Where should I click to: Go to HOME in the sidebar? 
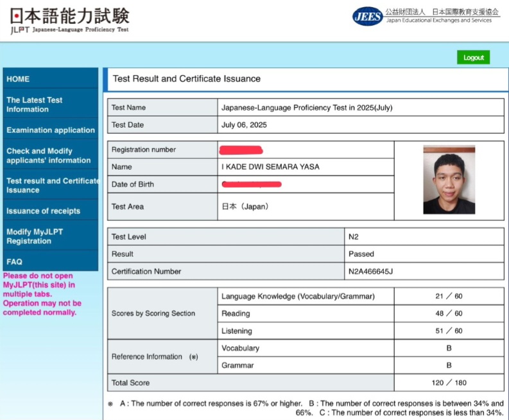tap(50, 78)
